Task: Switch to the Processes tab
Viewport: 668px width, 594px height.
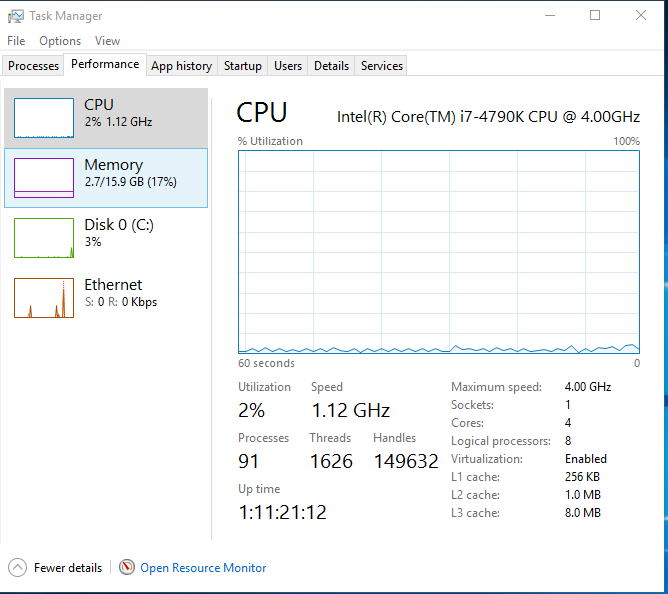Action: pyautogui.click(x=33, y=66)
